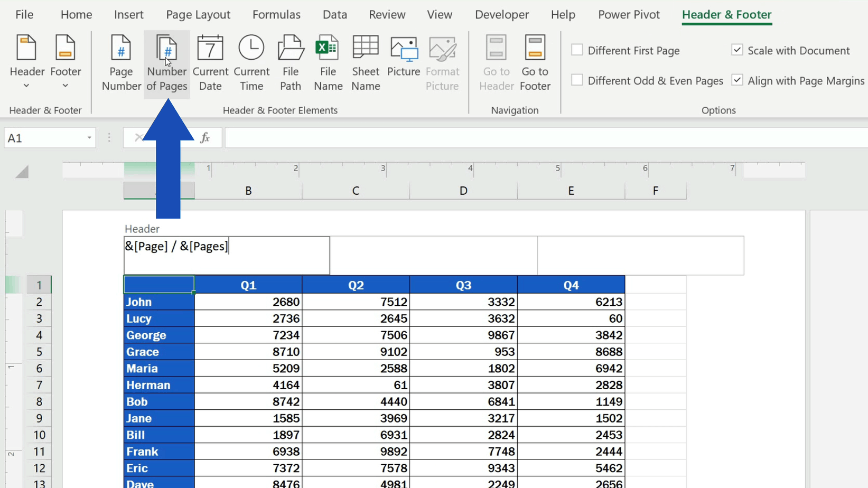
Task: Click the Insert Function fx icon
Action: (x=205, y=138)
